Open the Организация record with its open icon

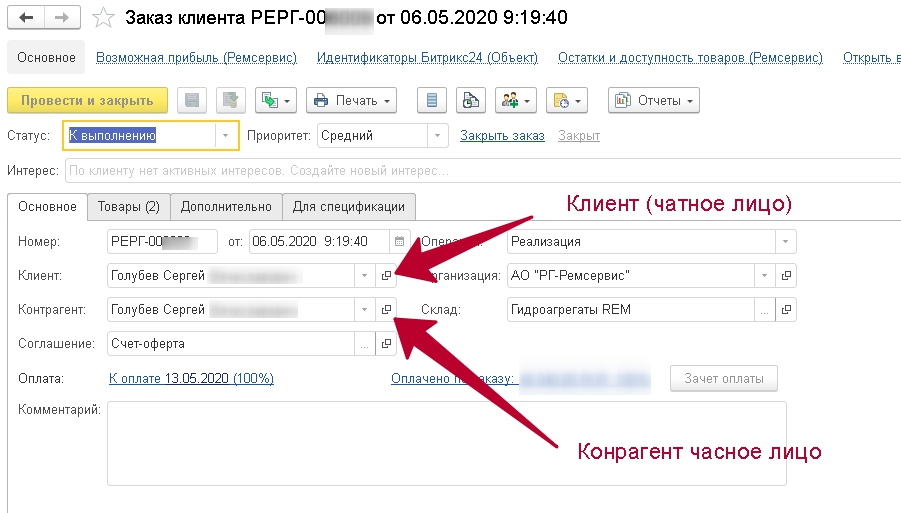786,276
